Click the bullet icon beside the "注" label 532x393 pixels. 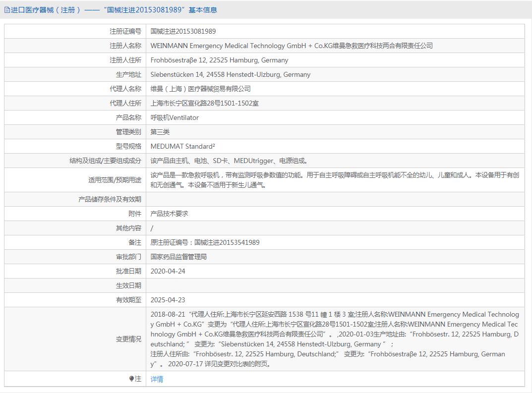coord(132,379)
